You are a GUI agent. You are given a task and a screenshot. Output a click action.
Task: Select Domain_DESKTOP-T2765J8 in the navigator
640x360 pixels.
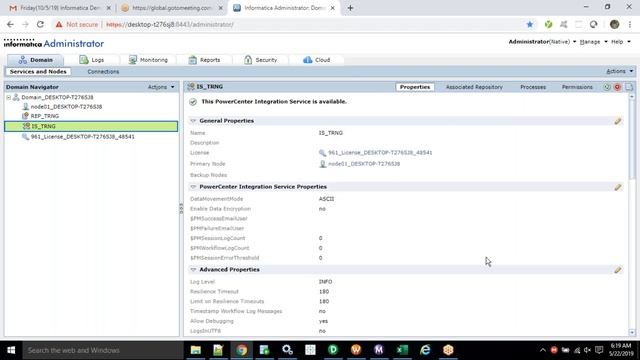[x=57, y=98]
